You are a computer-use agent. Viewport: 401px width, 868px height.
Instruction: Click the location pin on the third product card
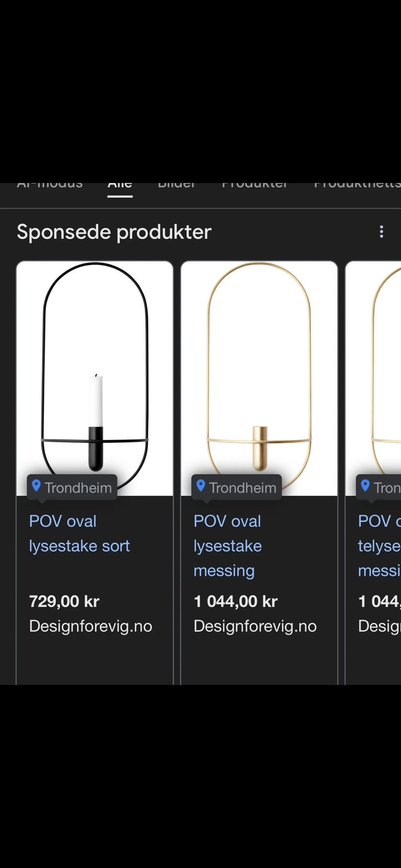click(365, 486)
